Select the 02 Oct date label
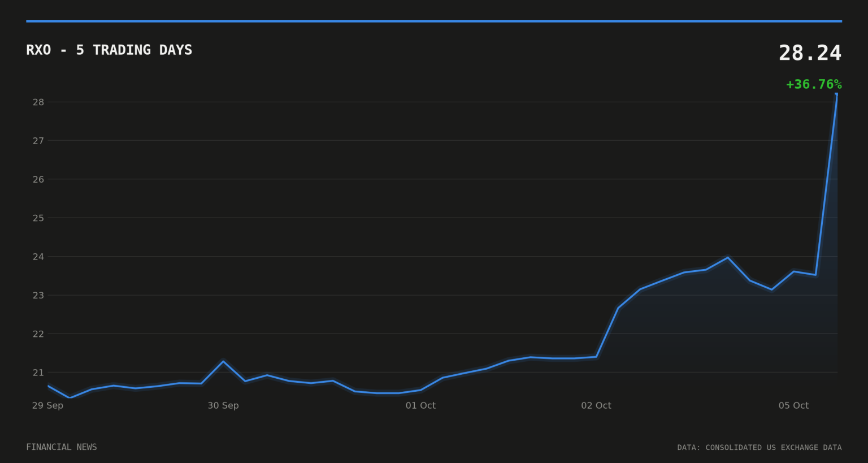 pos(596,405)
